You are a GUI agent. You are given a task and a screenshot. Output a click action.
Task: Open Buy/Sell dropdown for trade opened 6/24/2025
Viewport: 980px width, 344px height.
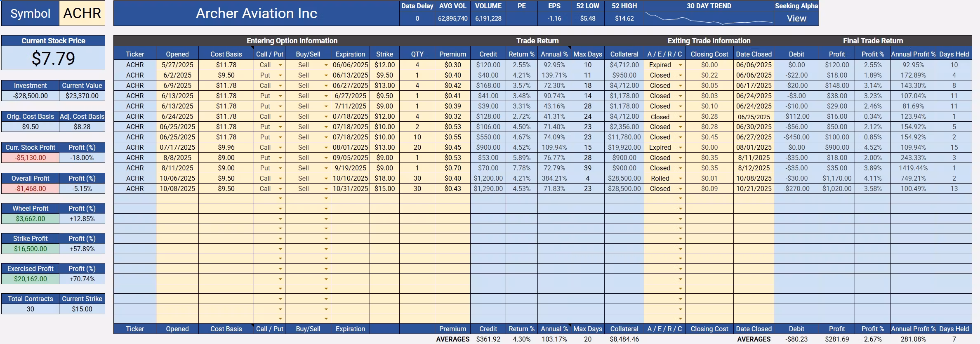(326, 117)
